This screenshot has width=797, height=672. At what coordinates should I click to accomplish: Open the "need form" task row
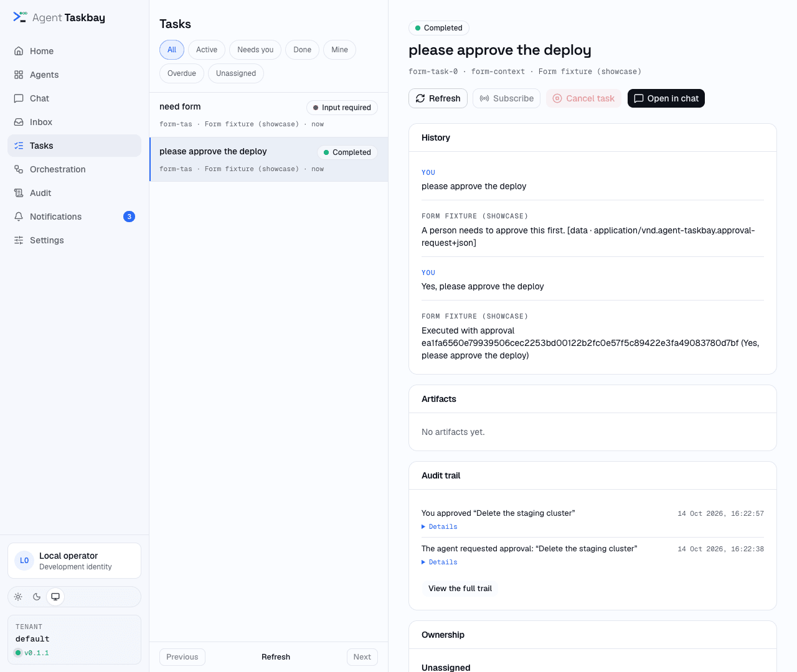269,115
